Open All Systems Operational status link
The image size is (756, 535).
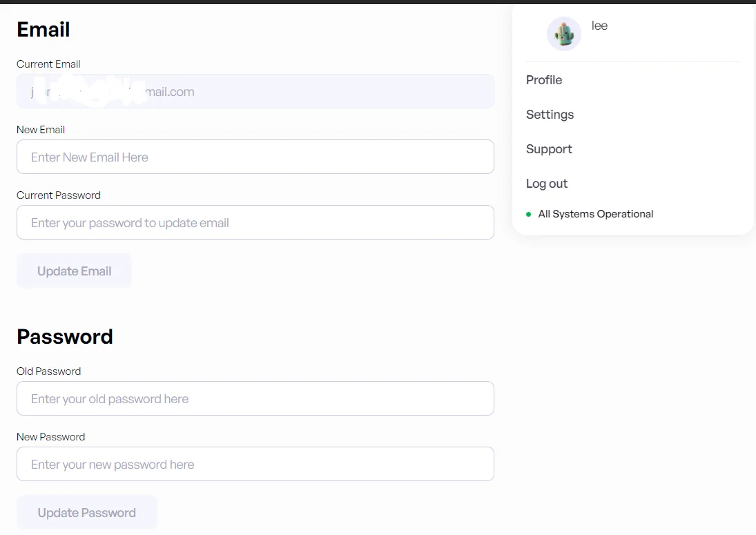[x=595, y=214]
